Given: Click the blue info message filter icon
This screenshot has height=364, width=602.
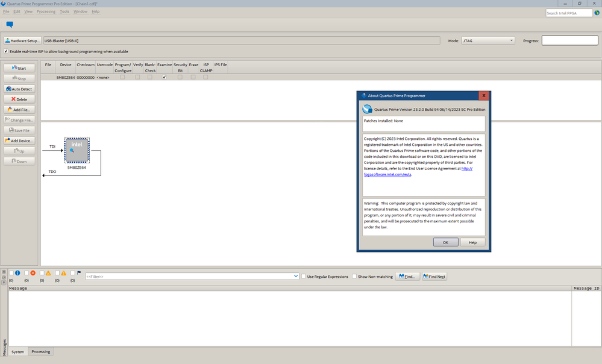Looking at the screenshot, I should 17,273.
